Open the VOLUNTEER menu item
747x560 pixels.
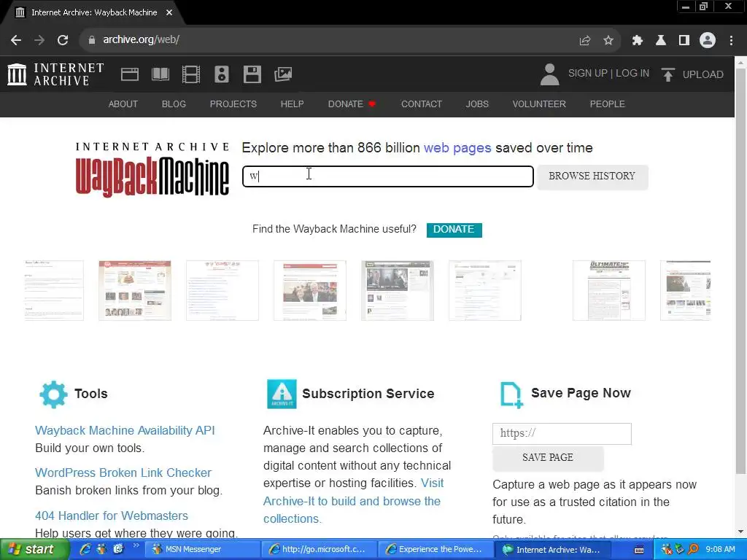(x=539, y=104)
